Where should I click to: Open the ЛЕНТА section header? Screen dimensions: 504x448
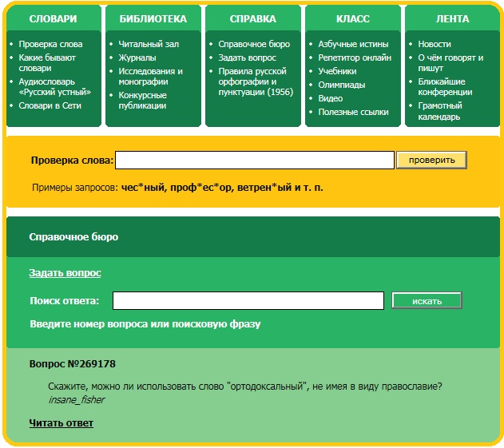pyautogui.click(x=452, y=18)
